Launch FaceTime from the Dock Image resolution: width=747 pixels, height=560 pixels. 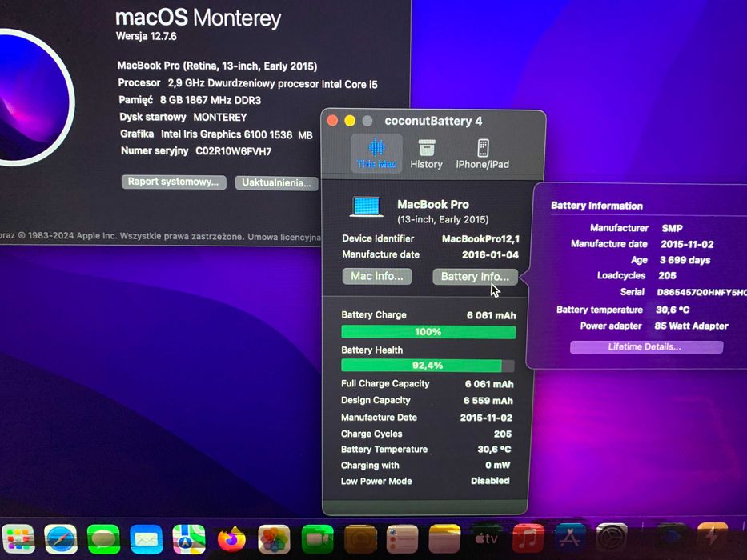317,538
